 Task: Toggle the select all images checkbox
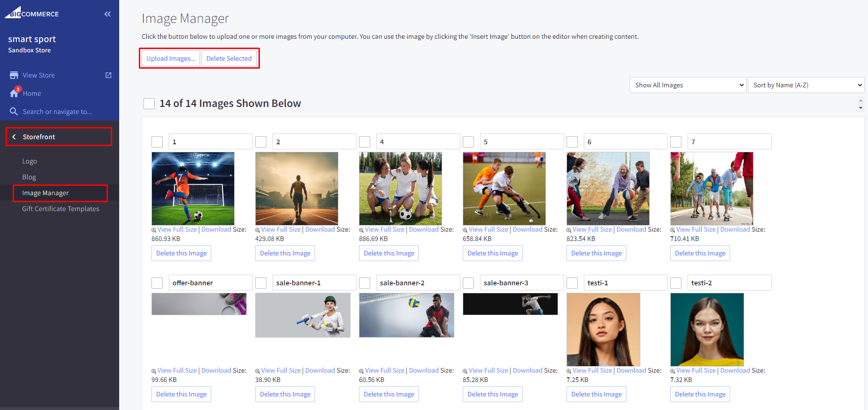pyautogui.click(x=149, y=104)
